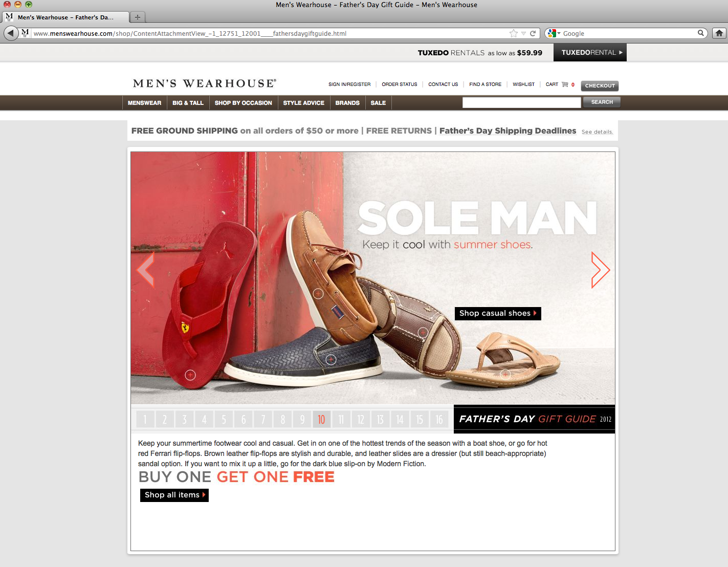Click hotspot plus on red Ferrari flip-flop
Image resolution: width=728 pixels, height=567 pixels.
click(190, 375)
